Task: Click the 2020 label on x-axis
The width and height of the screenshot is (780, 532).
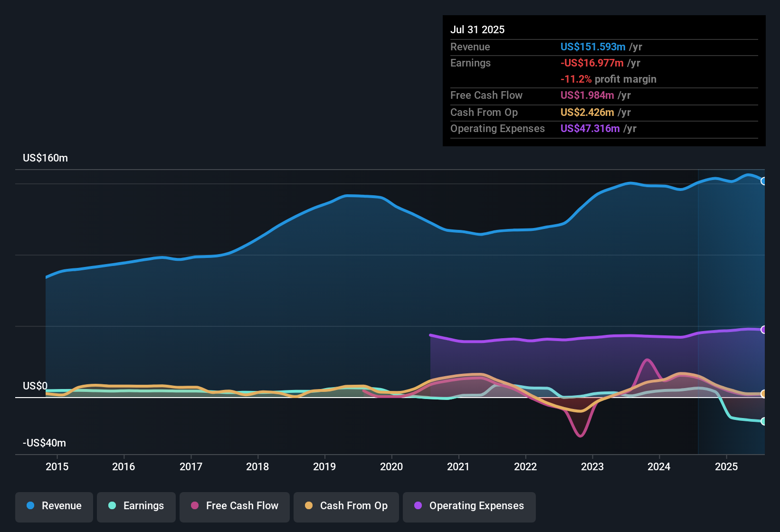Action: tap(391, 467)
